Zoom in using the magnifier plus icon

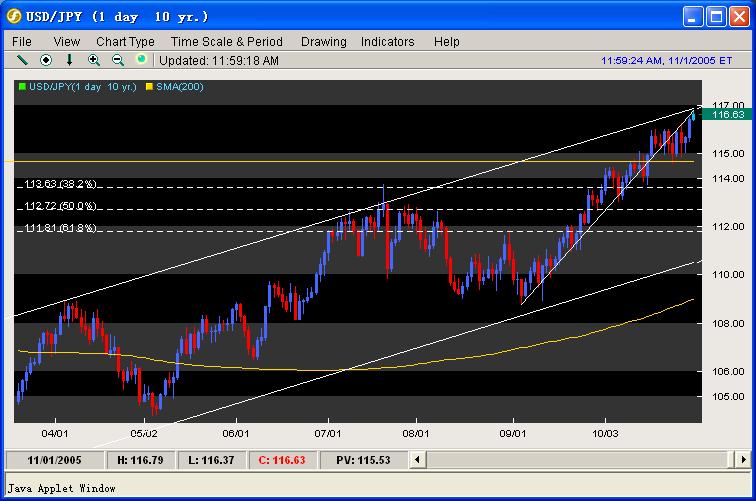(x=94, y=60)
